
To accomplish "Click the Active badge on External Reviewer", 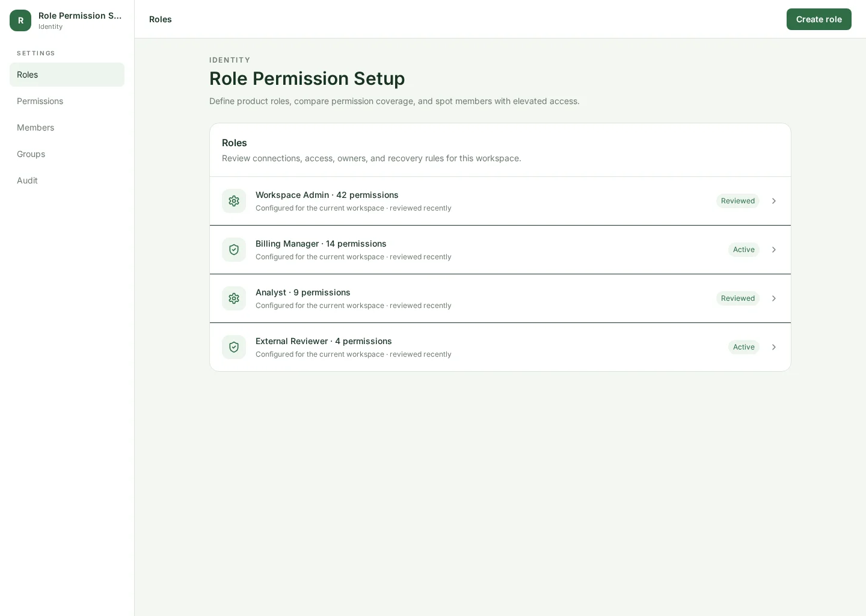I will click(744, 347).
